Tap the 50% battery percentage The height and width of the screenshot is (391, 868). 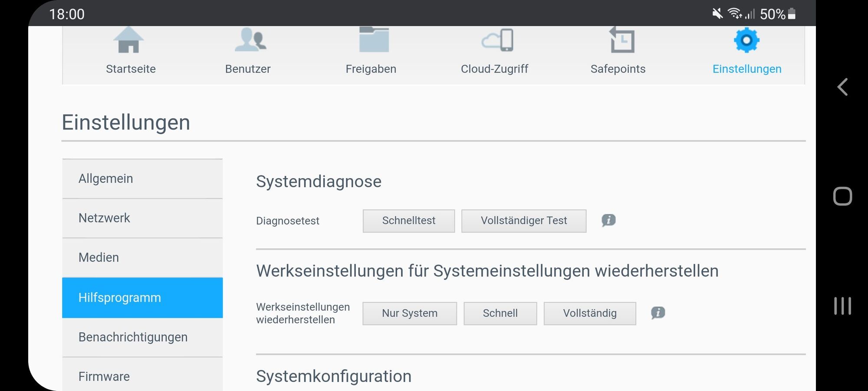773,14
